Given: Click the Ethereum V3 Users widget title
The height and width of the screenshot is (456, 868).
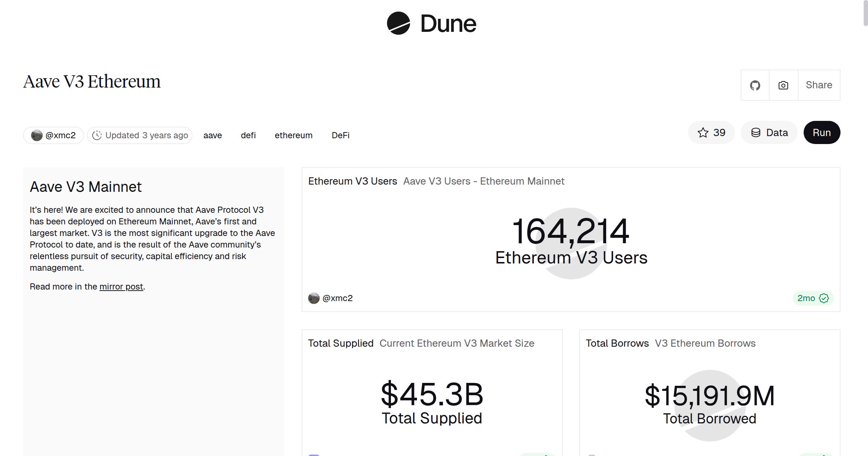Looking at the screenshot, I should [353, 181].
